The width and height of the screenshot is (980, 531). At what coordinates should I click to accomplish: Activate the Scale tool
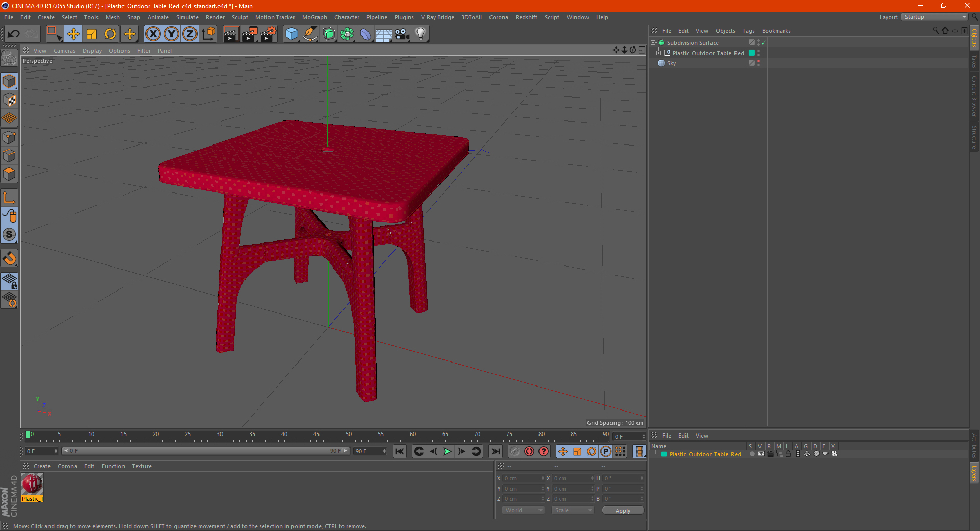pyautogui.click(x=92, y=34)
